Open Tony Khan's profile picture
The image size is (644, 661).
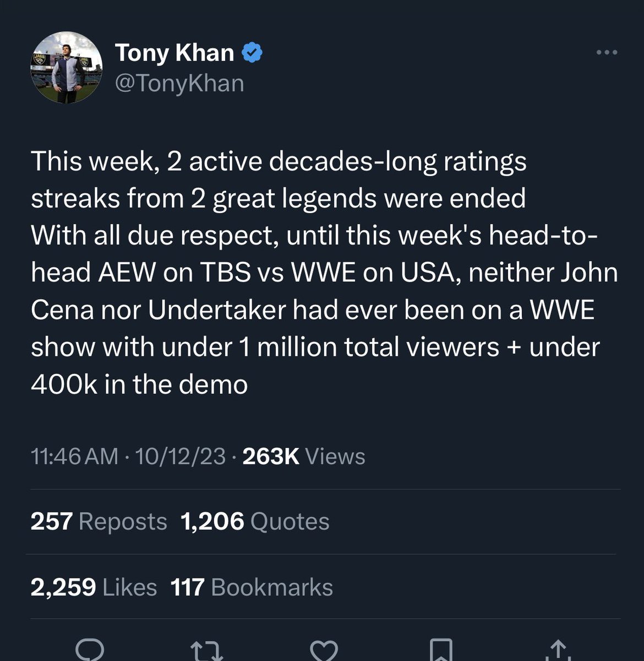click(x=66, y=67)
